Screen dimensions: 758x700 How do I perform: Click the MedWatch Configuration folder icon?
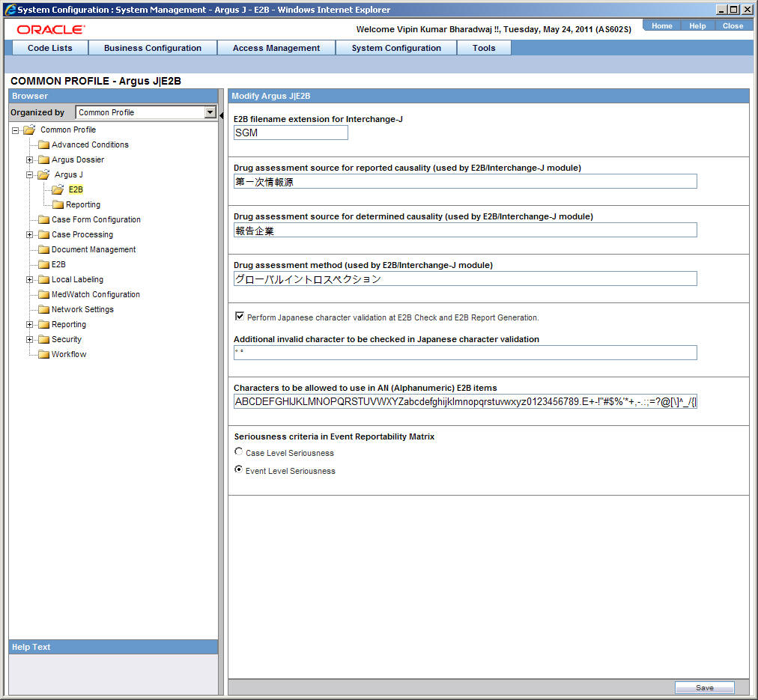coord(44,295)
